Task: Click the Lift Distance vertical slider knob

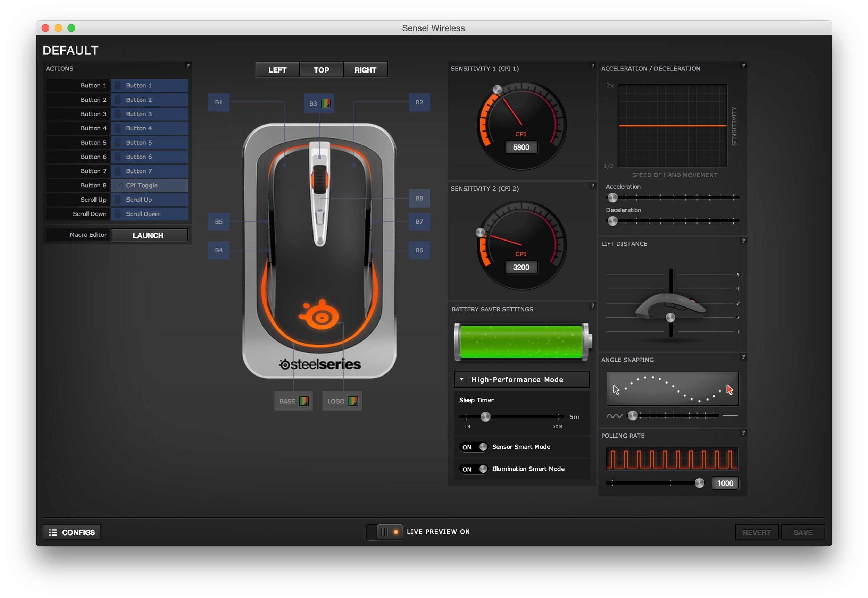Action: 670,318
